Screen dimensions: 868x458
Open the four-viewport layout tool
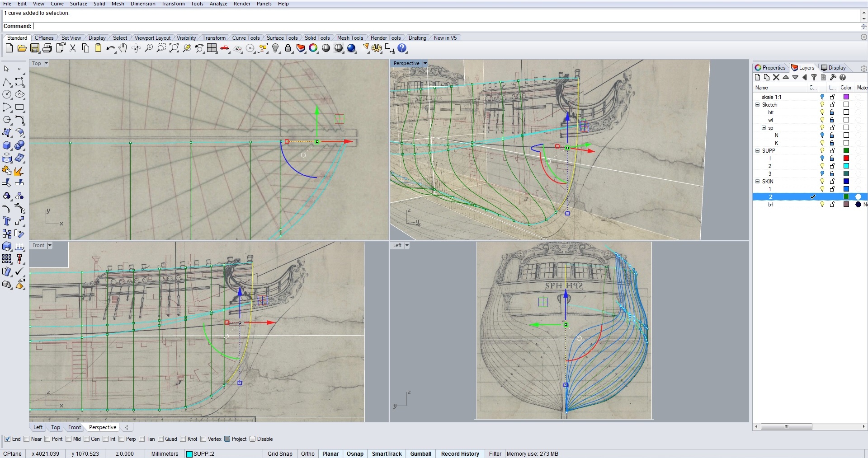[x=212, y=48]
